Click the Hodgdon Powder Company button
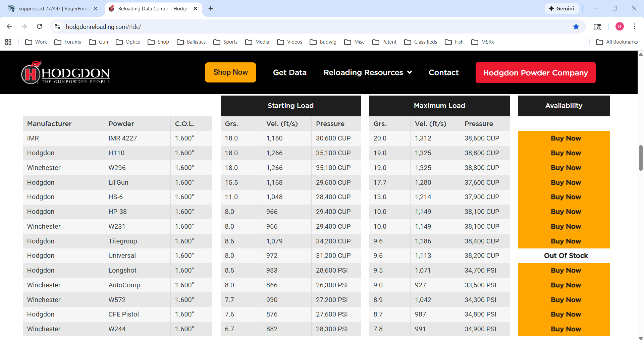Screen dimensions: 644x342 coord(535,72)
